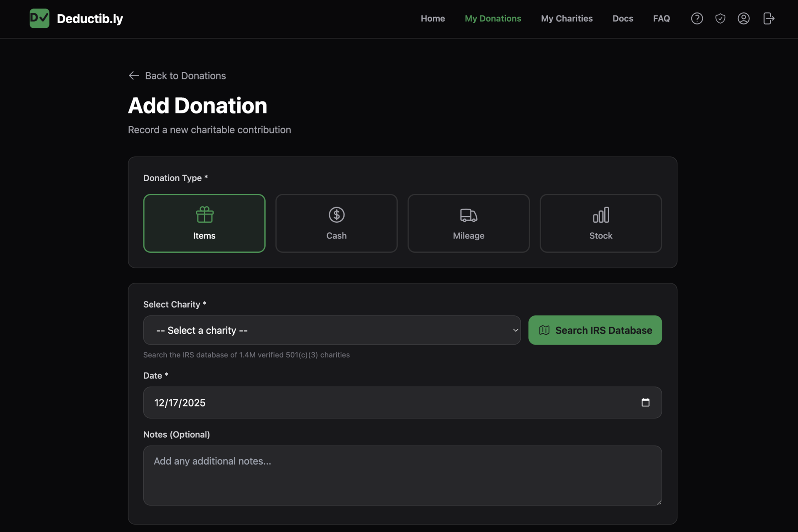Image resolution: width=798 pixels, height=532 pixels.
Task: Select the Stock donation type
Action: click(601, 223)
